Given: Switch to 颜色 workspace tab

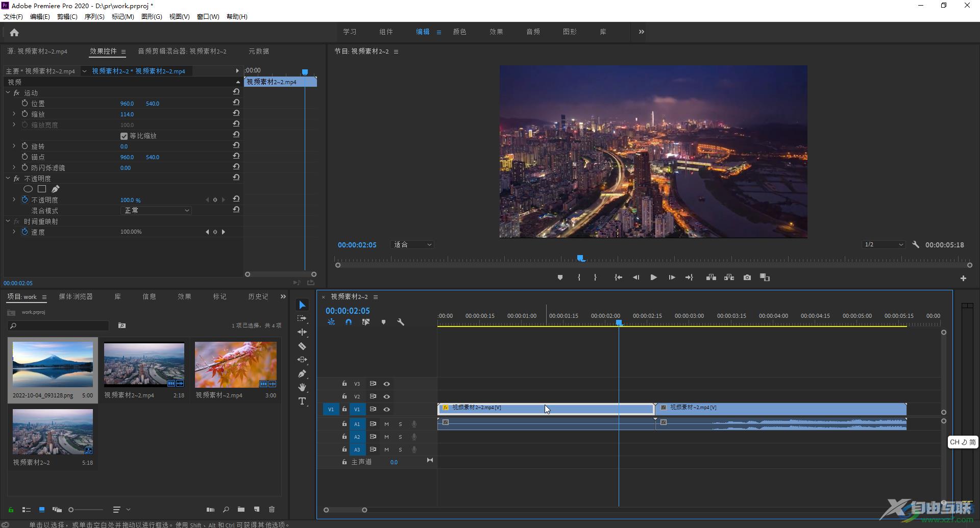Looking at the screenshot, I should (x=459, y=32).
